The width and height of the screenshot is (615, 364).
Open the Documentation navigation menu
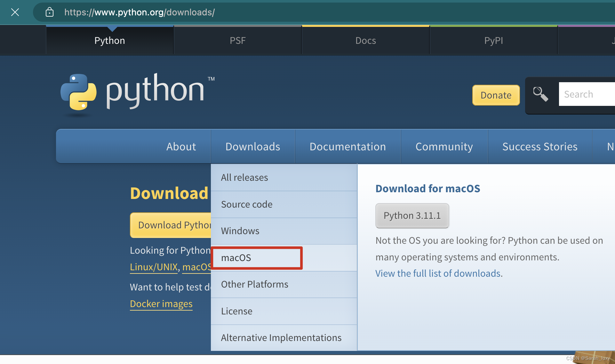(x=348, y=146)
